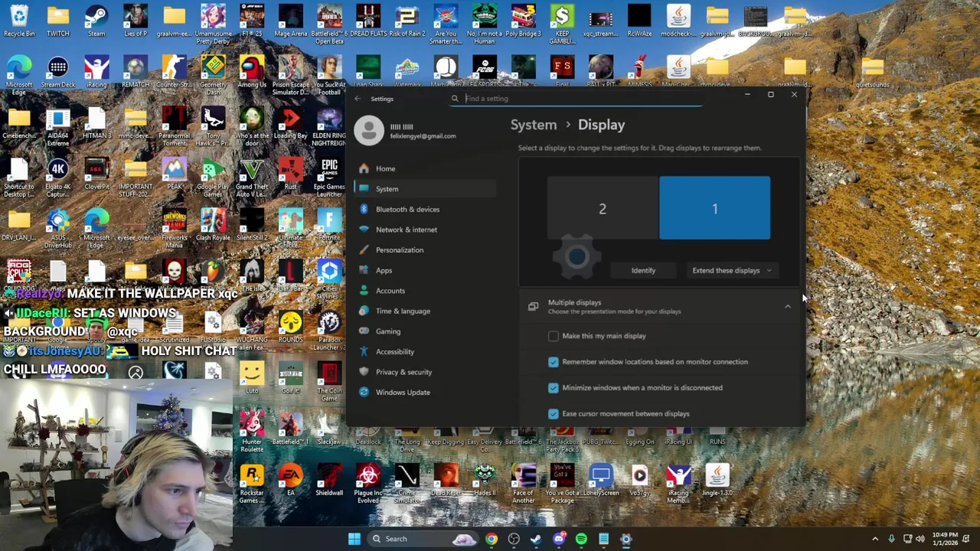The image size is (980, 551).
Task: Click the Identify button
Action: pos(643,270)
